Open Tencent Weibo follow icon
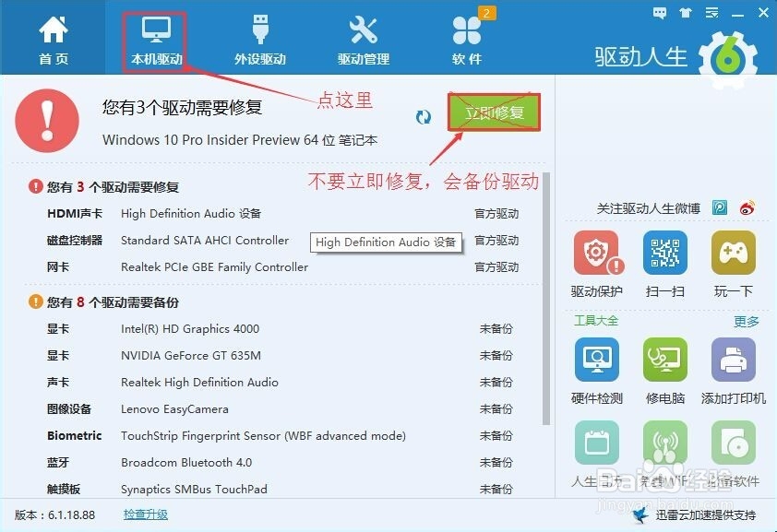The height and width of the screenshot is (532, 777). [x=720, y=207]
